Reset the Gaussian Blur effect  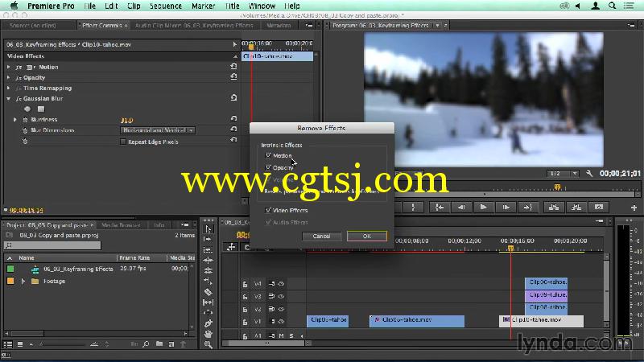pyautogui.click(x=233, y=97)
